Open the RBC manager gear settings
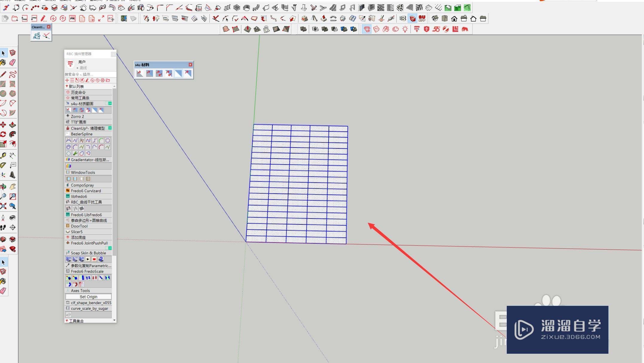 click(103, 80)
